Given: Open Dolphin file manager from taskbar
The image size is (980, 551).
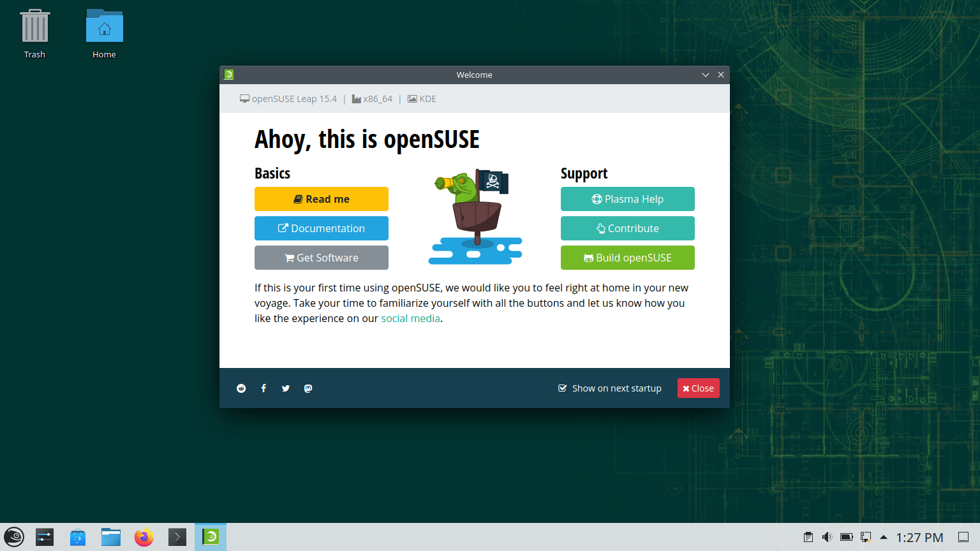Looking at the screenshot, I should pyautogui.click(x=111, y=537).
